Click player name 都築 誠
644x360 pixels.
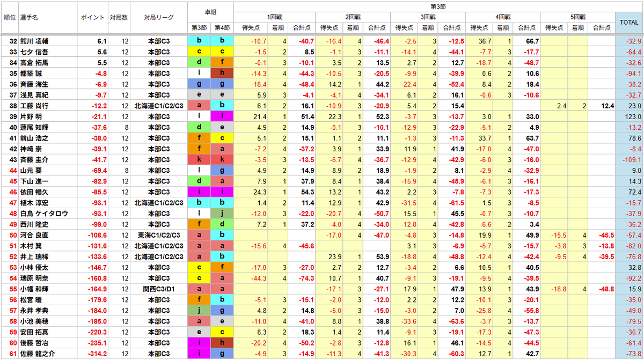pyautogui.click(x=31, y=73)
